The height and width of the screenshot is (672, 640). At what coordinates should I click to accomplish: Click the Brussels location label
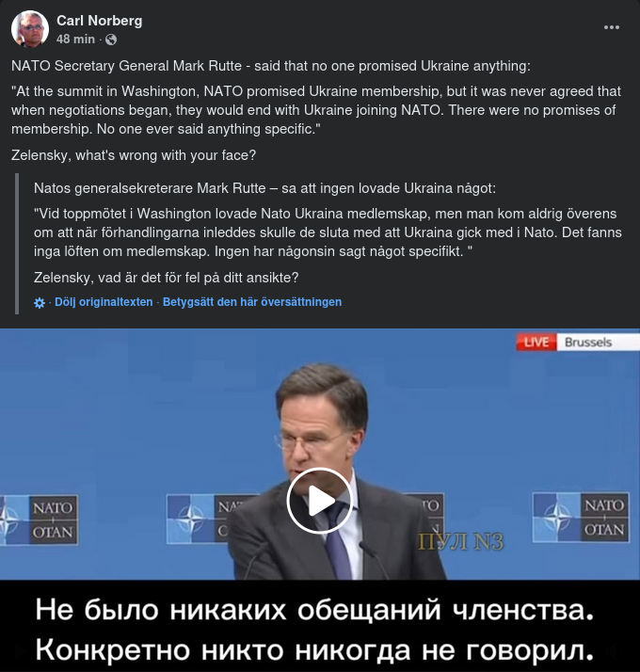pyautogui.click(x=588, y=342)
